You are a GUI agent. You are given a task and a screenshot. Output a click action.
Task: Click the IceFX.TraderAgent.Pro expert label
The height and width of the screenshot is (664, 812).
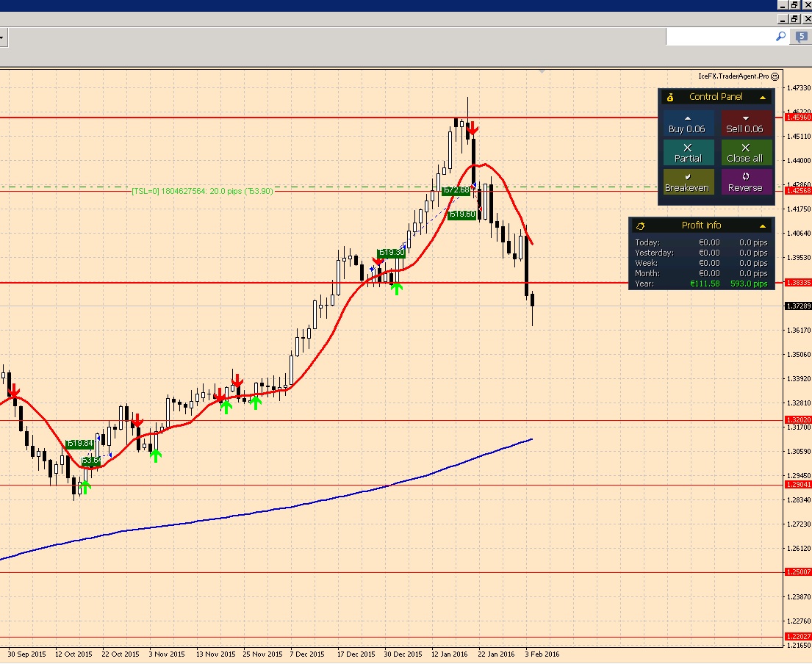(733, 76)
